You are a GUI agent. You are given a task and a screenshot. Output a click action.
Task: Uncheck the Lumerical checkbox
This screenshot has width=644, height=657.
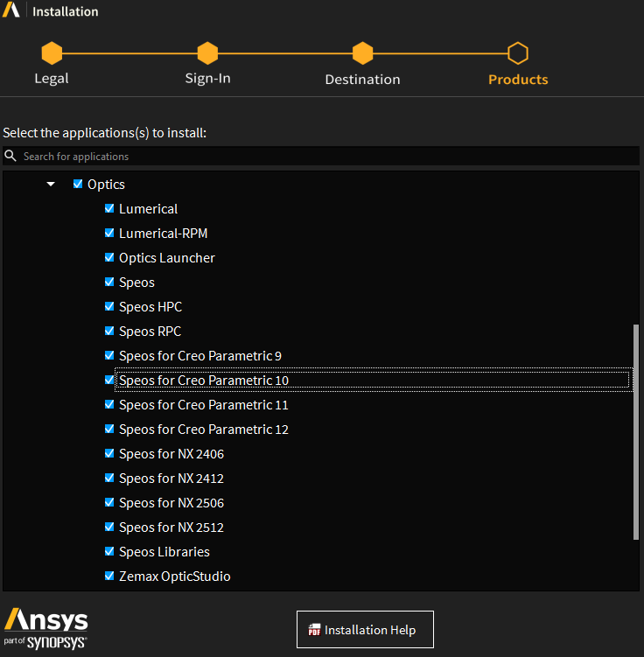pyautogui.click(x=109, y=208)
